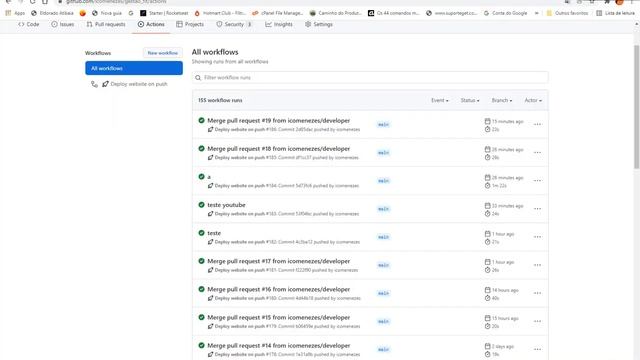
Task: Click success status icon for pull request #18
Action: pos(201,149)
